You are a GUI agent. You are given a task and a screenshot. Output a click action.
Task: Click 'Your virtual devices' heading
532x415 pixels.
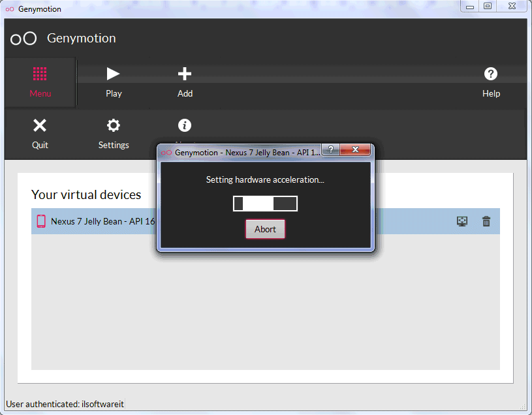point(86,194)
